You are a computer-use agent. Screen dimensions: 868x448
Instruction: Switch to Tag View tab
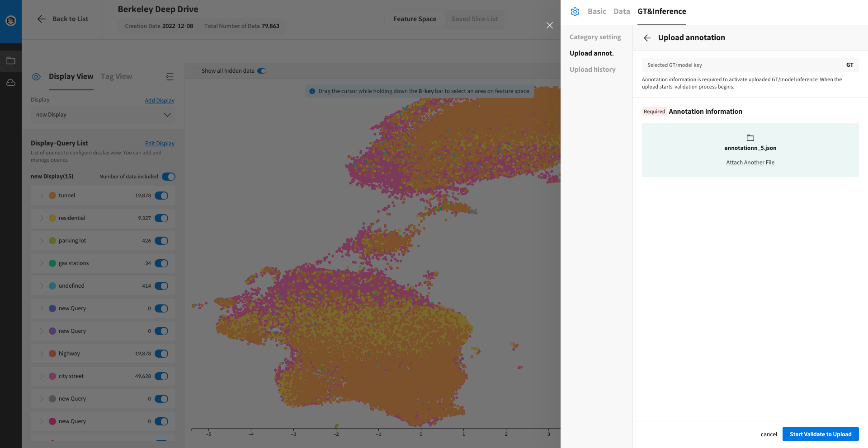click(x=117, y=77)
